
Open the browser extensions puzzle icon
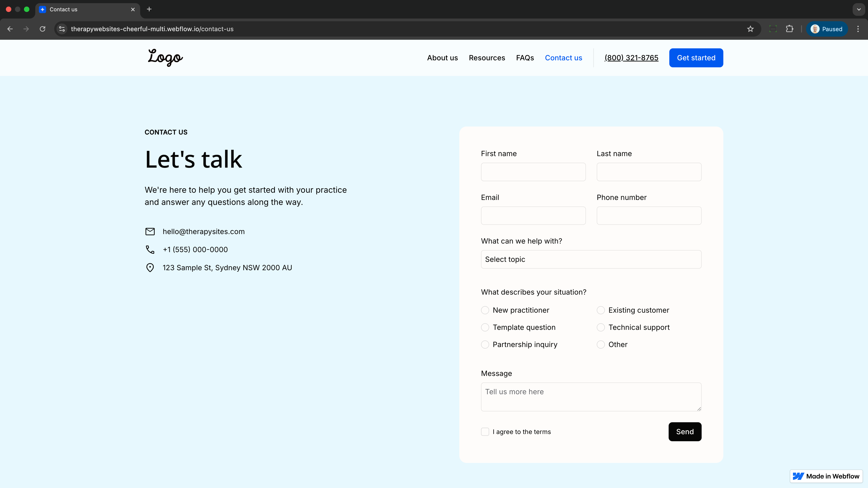tap(790, 29)
